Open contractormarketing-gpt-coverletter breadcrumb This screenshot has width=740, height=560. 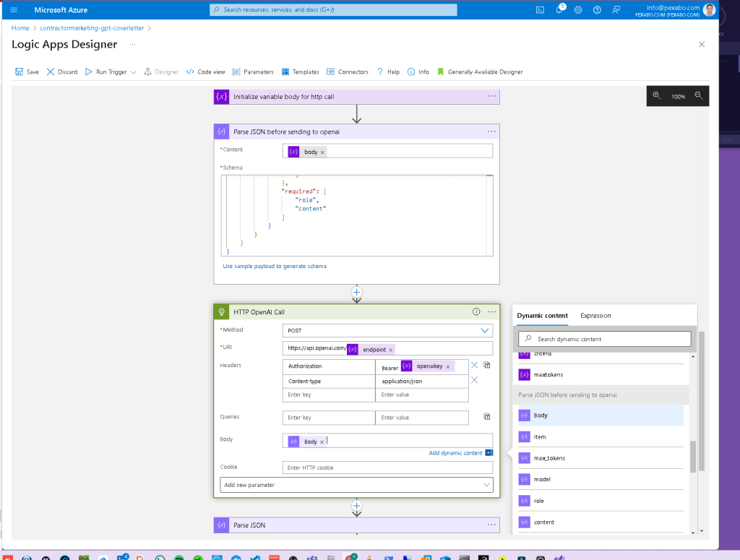click(x=92, y=28)
